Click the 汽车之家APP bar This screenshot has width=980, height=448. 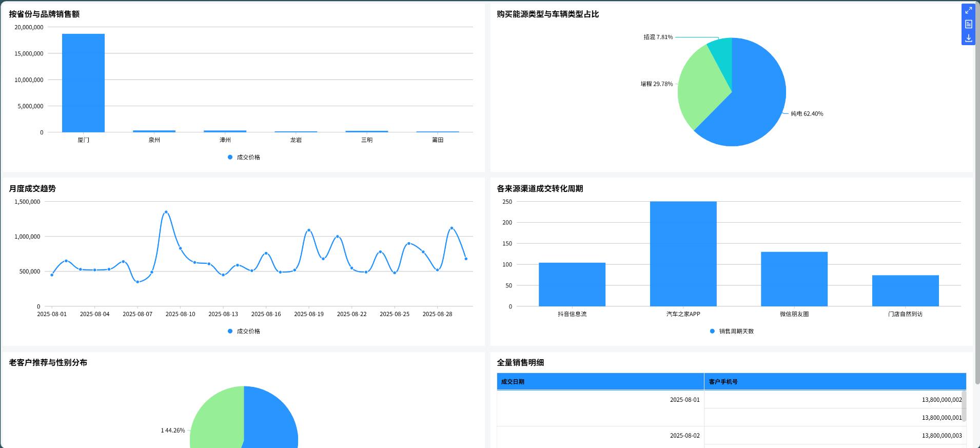683,254
